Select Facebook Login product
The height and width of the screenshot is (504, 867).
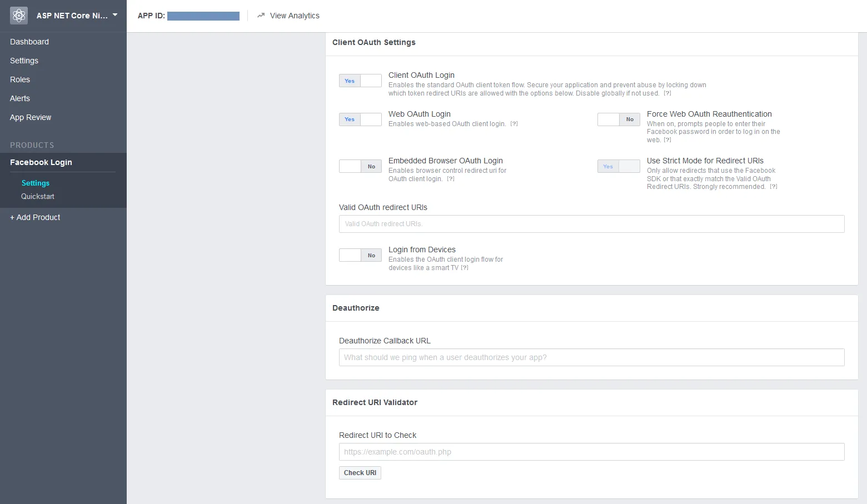[x=41, y=162]
